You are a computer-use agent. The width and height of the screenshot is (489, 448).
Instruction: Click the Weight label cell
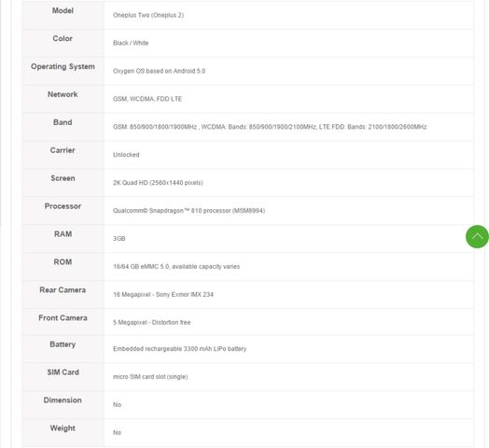(x=63, y=433)
